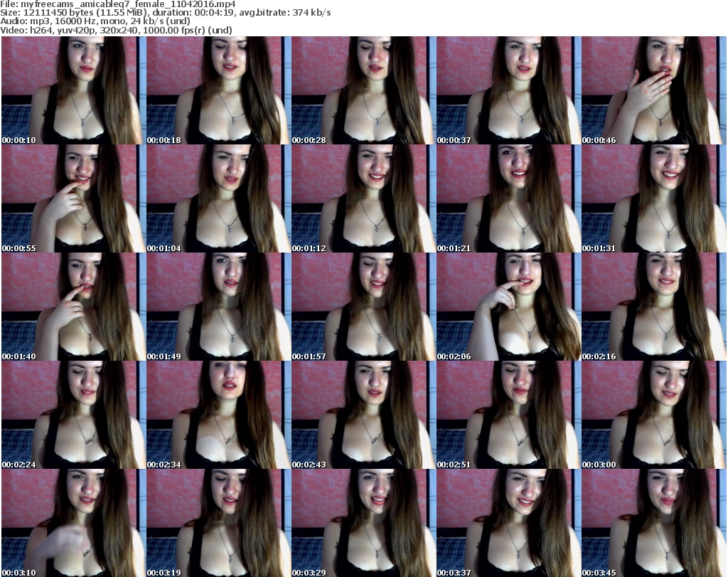Click the thumbnail timestamped 00:00:46
Viewport: 728px width, 577px height.
click(654, 90)
